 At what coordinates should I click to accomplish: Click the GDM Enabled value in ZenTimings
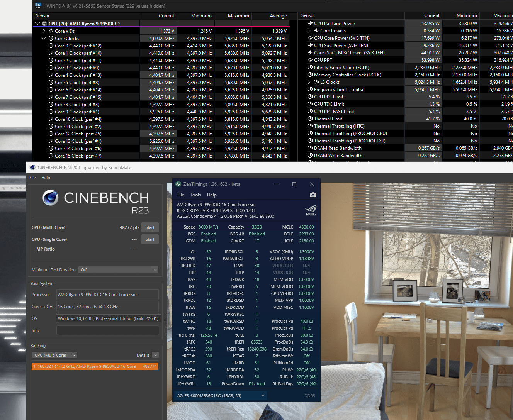(x=209, y=241)
